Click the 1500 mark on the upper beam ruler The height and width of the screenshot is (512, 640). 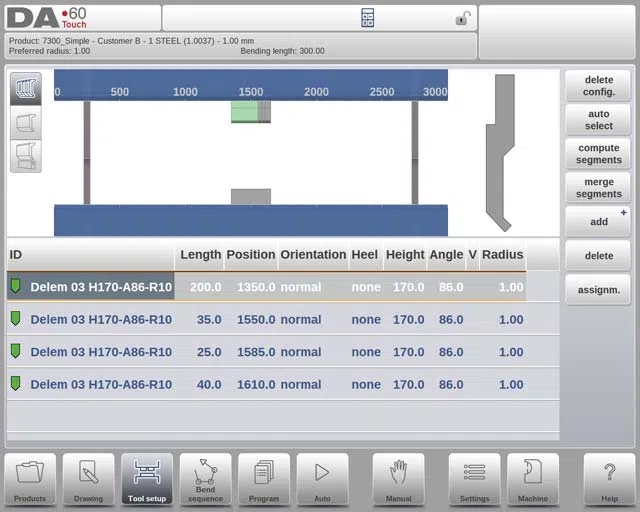tap(251, 92)
